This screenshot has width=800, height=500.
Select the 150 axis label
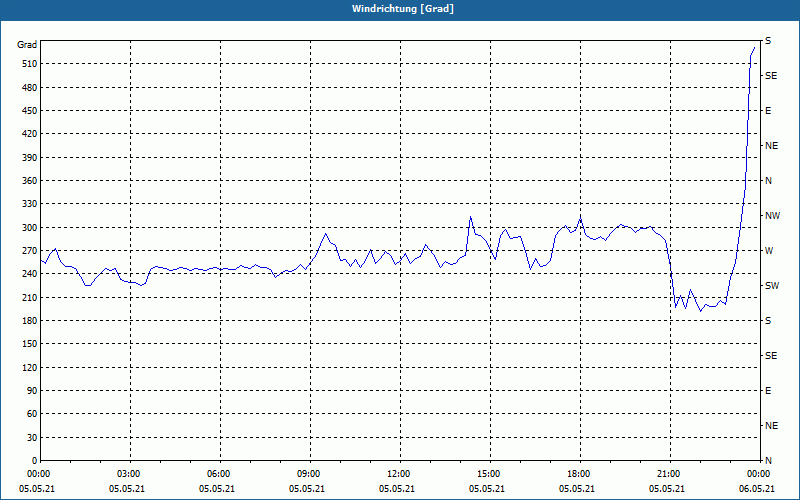(x=29, y=343)
